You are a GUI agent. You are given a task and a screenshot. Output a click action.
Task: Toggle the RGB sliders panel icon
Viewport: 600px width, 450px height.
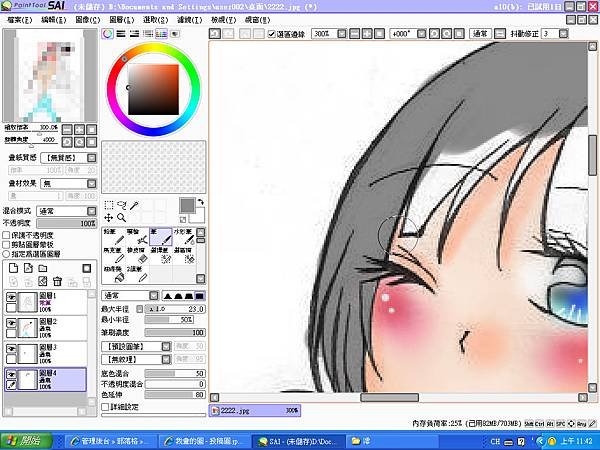pyautogui.click(x=121, y=34)
